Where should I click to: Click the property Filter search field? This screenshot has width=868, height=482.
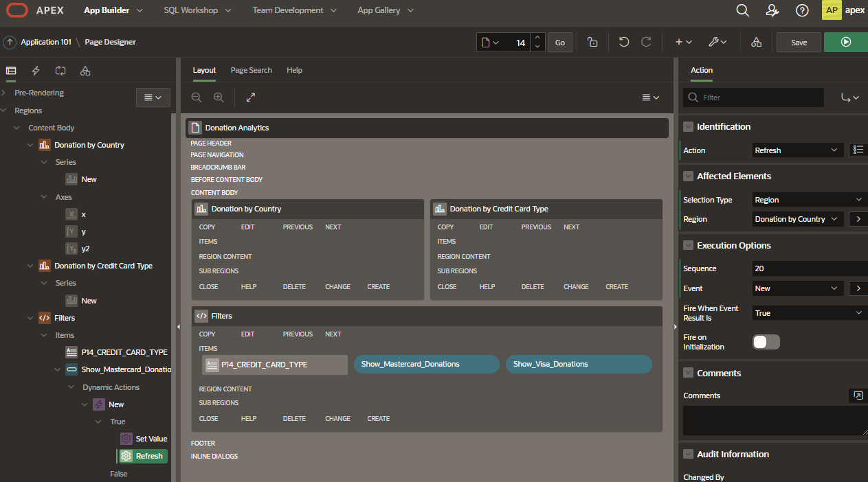click(x=759, y=97)
